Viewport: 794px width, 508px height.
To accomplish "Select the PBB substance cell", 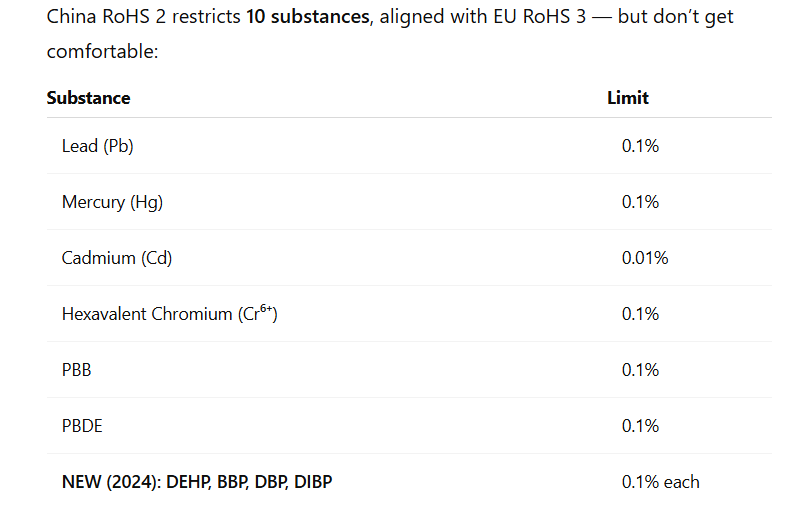I will [77, 370].
